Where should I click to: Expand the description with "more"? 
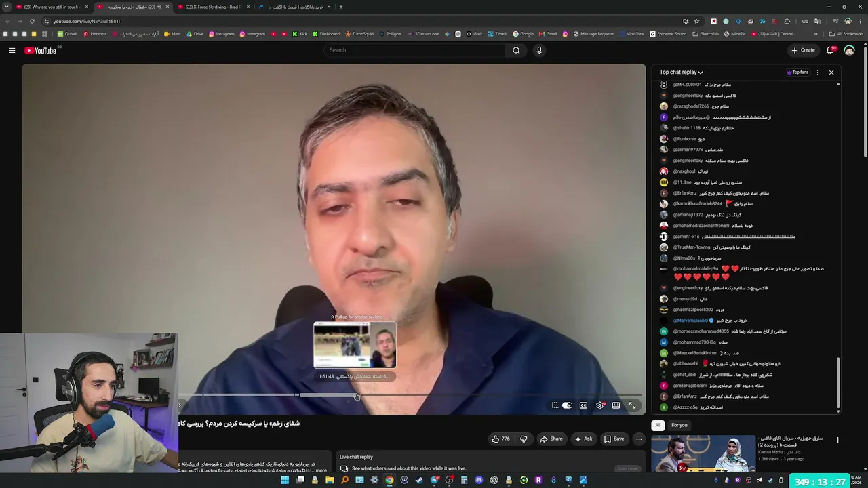[321, 470]
